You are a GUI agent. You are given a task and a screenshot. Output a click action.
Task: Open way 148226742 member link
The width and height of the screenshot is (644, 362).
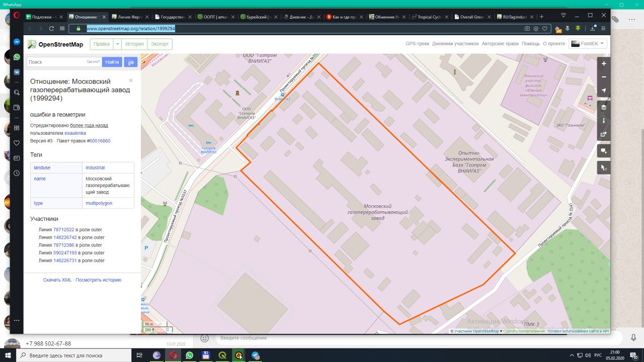click(x=65, y=237)
